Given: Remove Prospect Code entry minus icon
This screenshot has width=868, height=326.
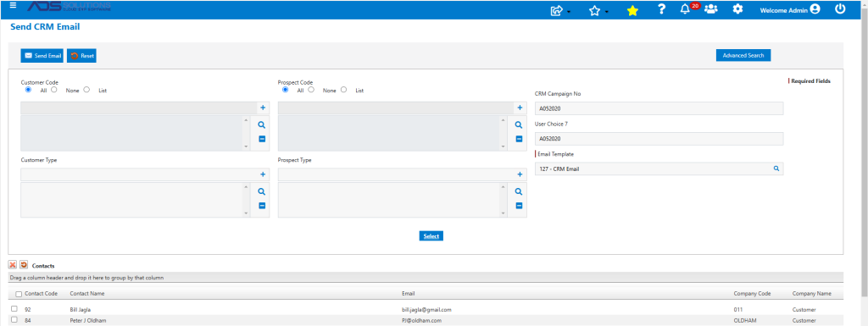Looking at the screenshot, I should pyautogui.click(x=519, y=139).
